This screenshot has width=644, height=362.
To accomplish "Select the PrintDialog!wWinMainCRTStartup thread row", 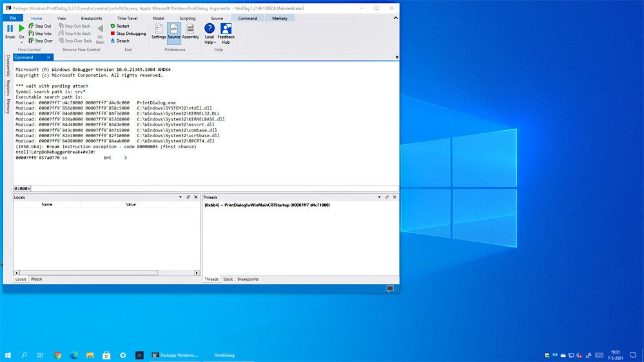I will click(x=267, y=205).
